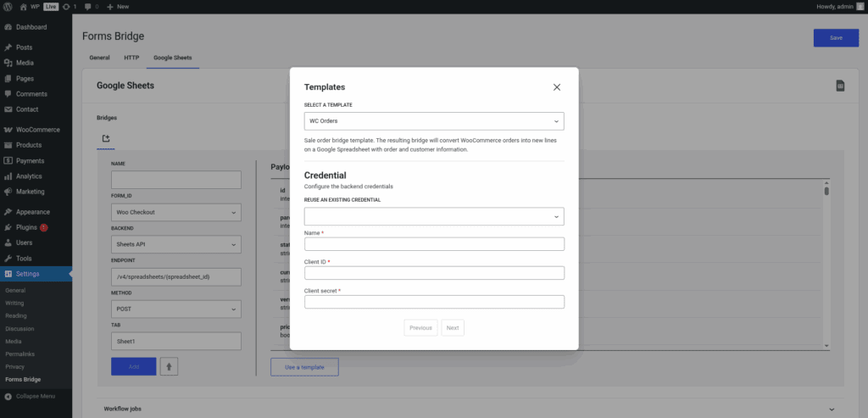Click the WordPress logo in admin bar
Viewport: 868px width, 418px height.
pos(7,7)
